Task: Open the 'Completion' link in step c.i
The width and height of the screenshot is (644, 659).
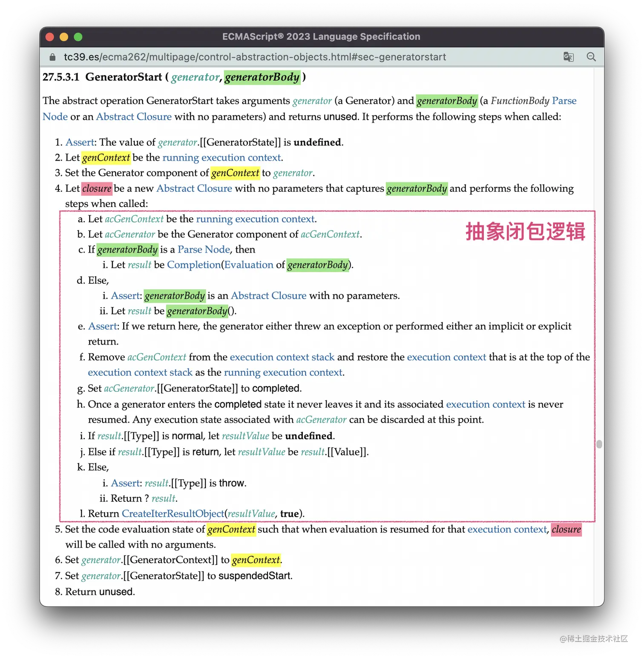Action: pyautogui.click(x=194, y=265)
